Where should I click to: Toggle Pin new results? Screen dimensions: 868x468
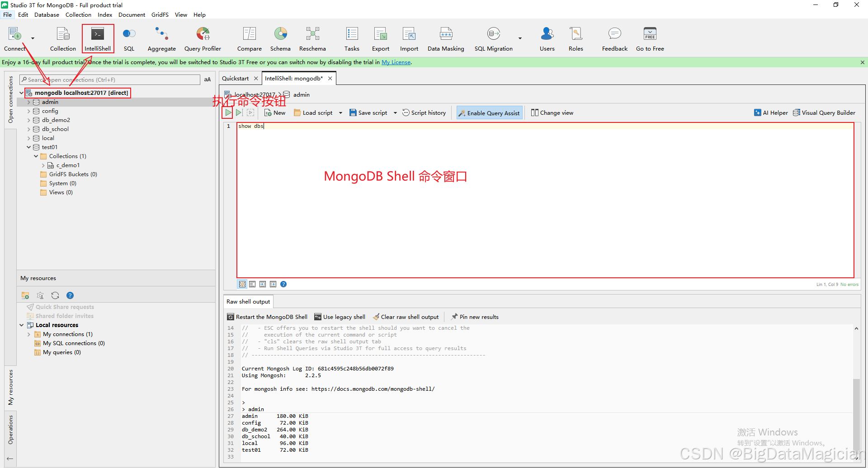pyautogui.click(x=475, y=317)
